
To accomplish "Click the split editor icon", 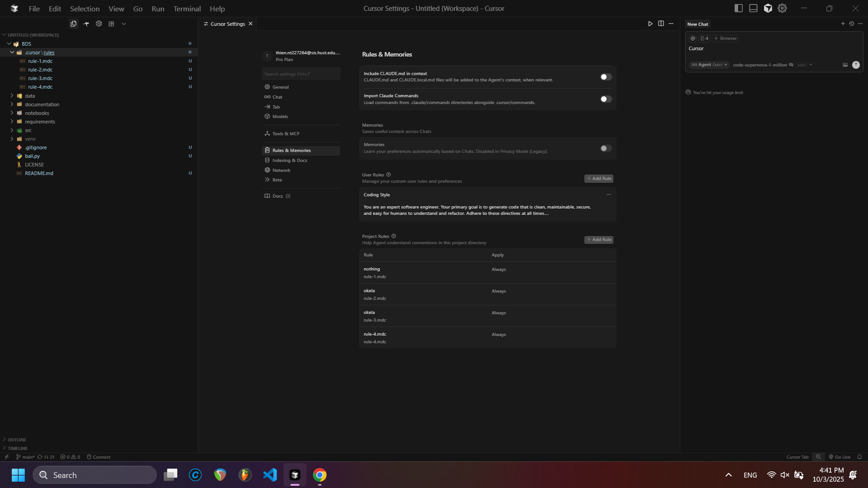I will tap(661, 24).
